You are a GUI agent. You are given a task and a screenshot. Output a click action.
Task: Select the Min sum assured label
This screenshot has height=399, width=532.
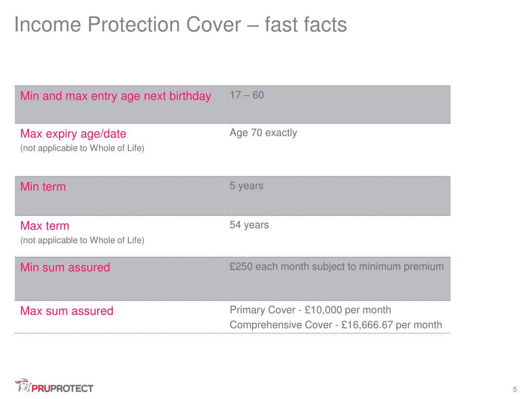pos(65,268)
